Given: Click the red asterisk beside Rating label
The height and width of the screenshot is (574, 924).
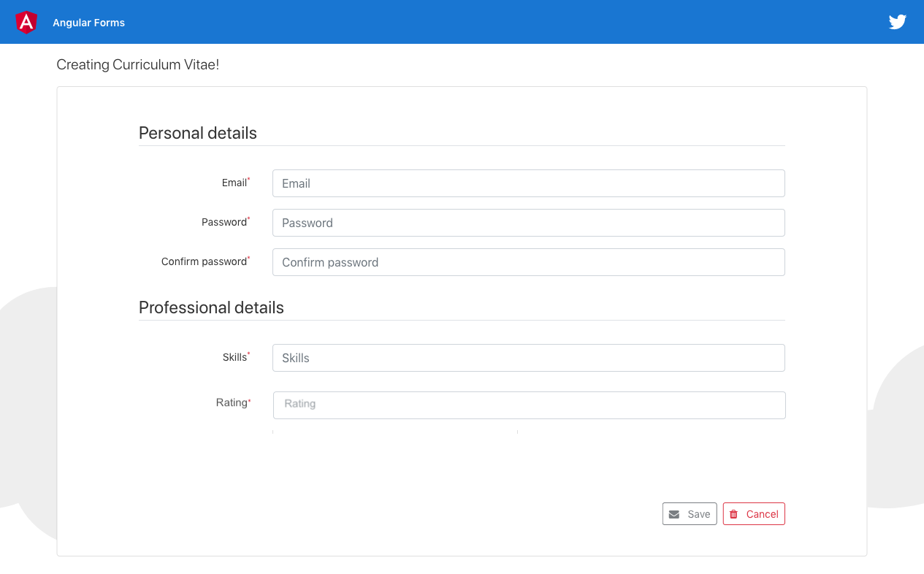Looking at the screenshot, I should 248,398.
